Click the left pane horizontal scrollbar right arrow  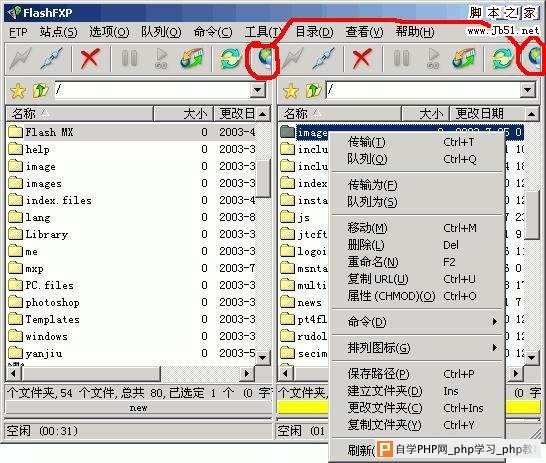tap(247, 374)
